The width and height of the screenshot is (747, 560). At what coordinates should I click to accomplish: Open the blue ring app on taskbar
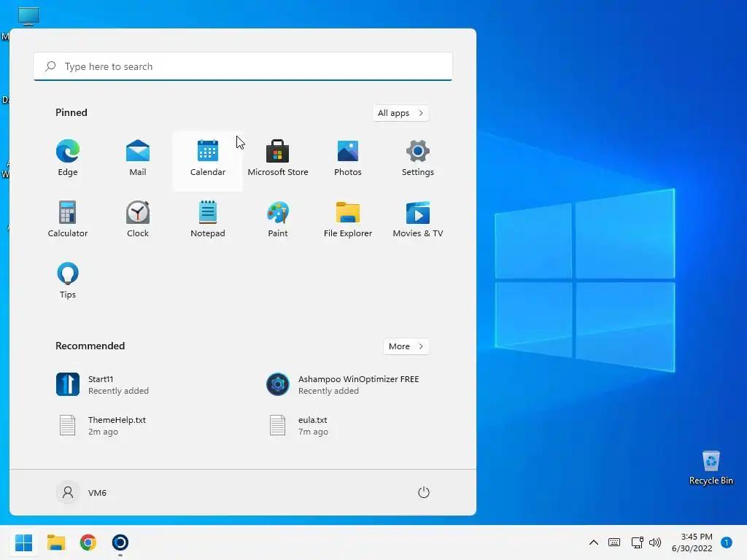click(x=120, y=542)
